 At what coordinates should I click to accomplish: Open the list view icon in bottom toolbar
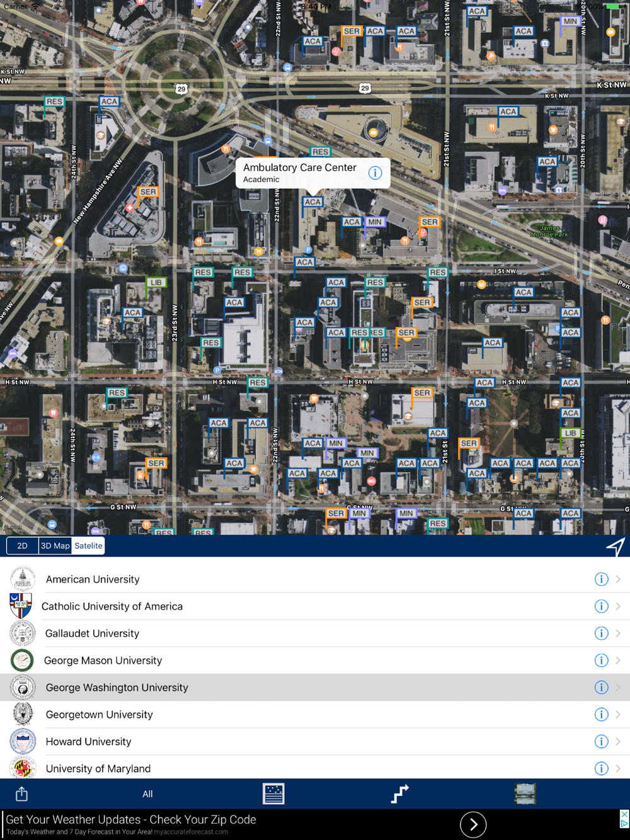click(x=273, y=794)
